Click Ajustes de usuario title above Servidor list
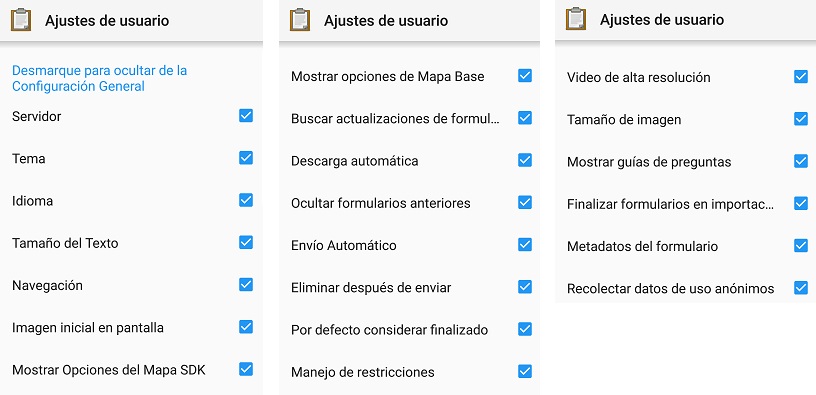The width and height of the screenshot is (816, 395). click(x=107, y=21)
